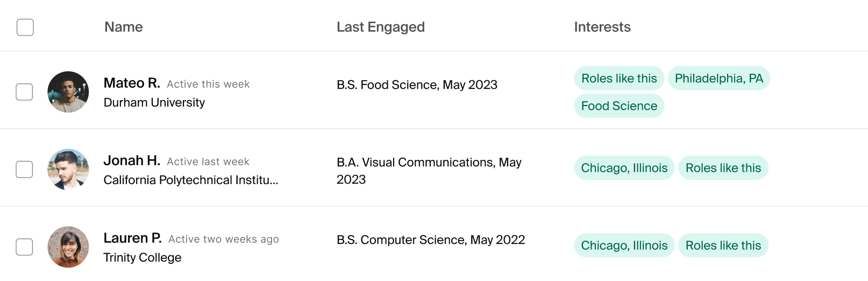
Task: Click the Interests column header
Action: [602, 27]
